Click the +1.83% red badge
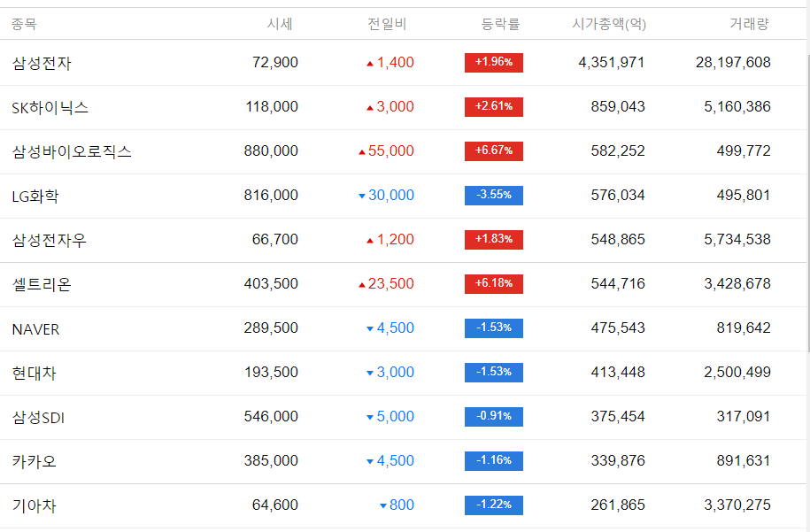 (x=494, y=240)
